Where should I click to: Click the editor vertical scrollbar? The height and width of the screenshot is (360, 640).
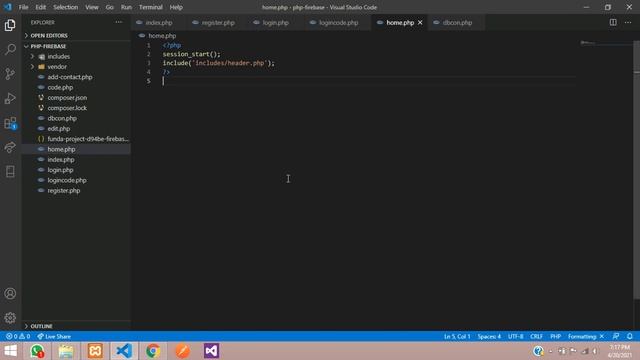(x=637, y=171)
